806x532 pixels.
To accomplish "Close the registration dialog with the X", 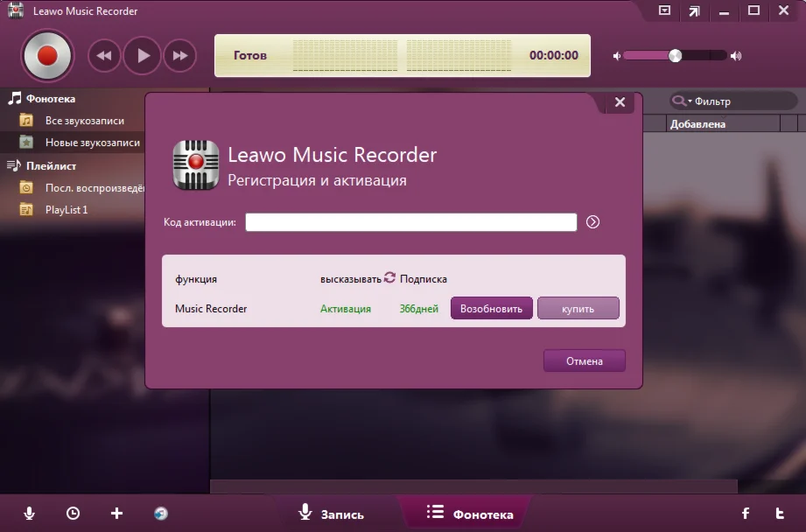I will tap(620, 102).
